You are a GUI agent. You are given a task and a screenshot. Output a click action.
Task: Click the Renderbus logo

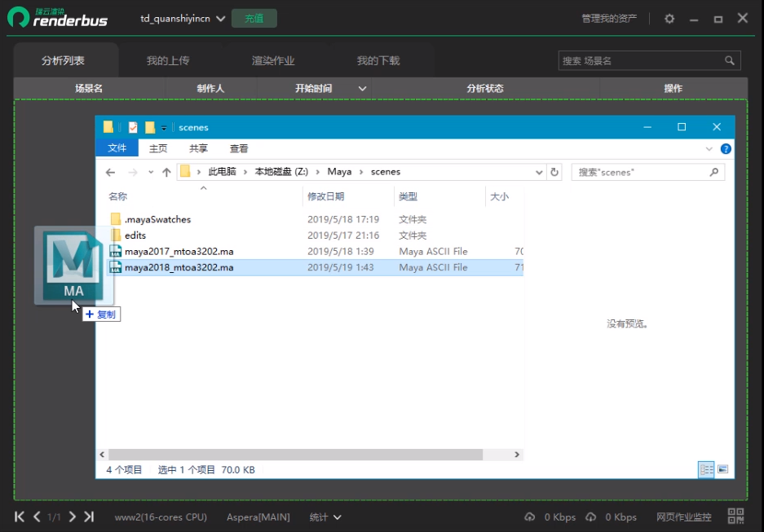(58, 18)
